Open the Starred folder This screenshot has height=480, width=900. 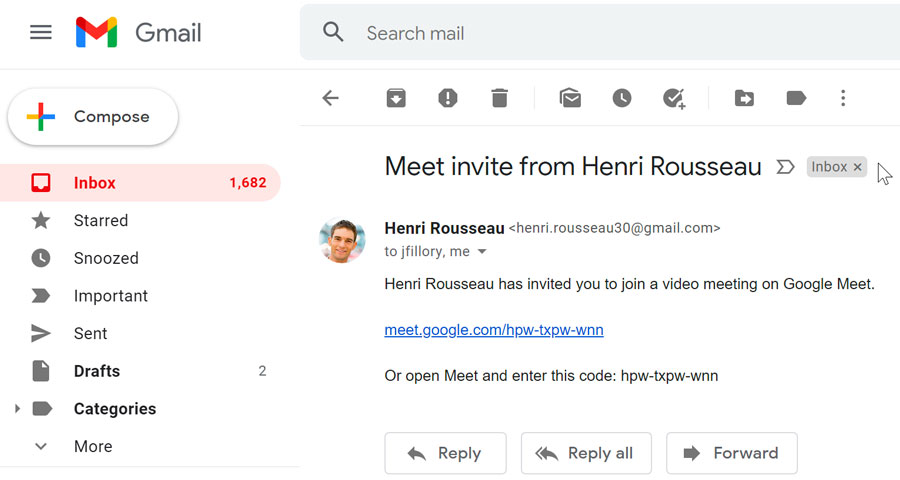click(x=100, y=221)
